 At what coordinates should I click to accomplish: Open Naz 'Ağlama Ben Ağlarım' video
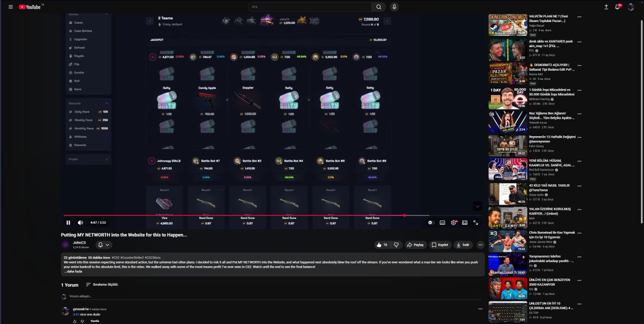point(507,122)
